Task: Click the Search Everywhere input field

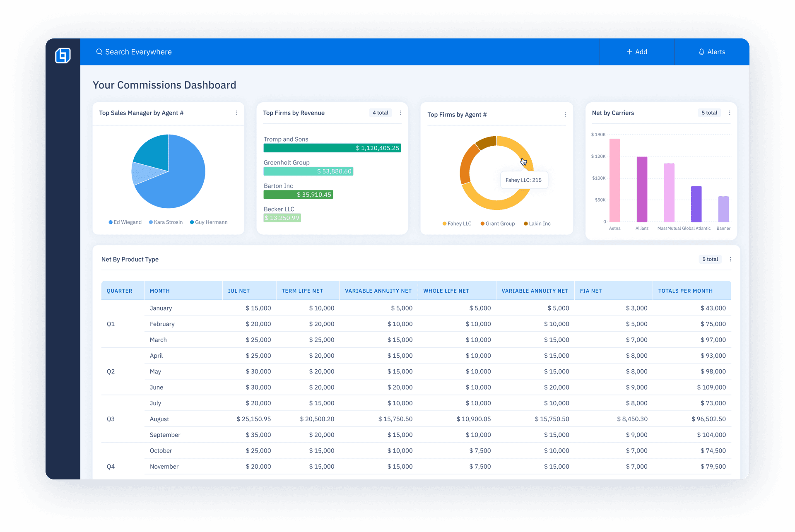Action: pos(138,52)
